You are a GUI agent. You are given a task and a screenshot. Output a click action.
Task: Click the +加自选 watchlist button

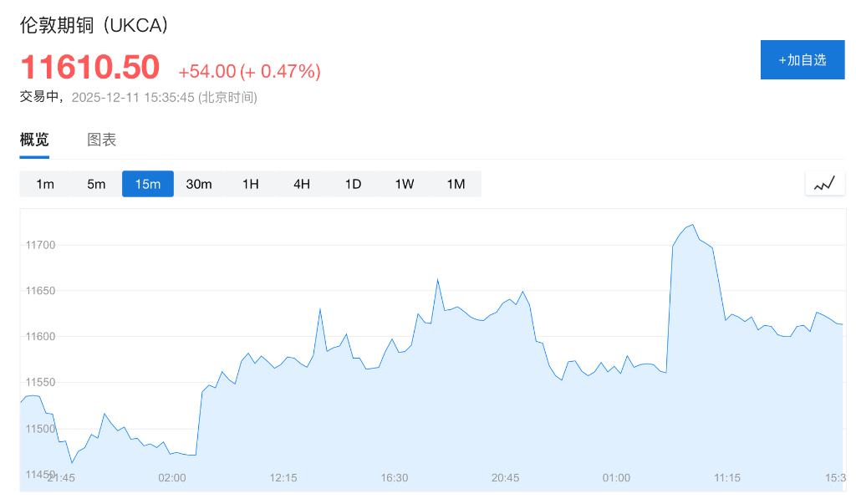[802, 59]
